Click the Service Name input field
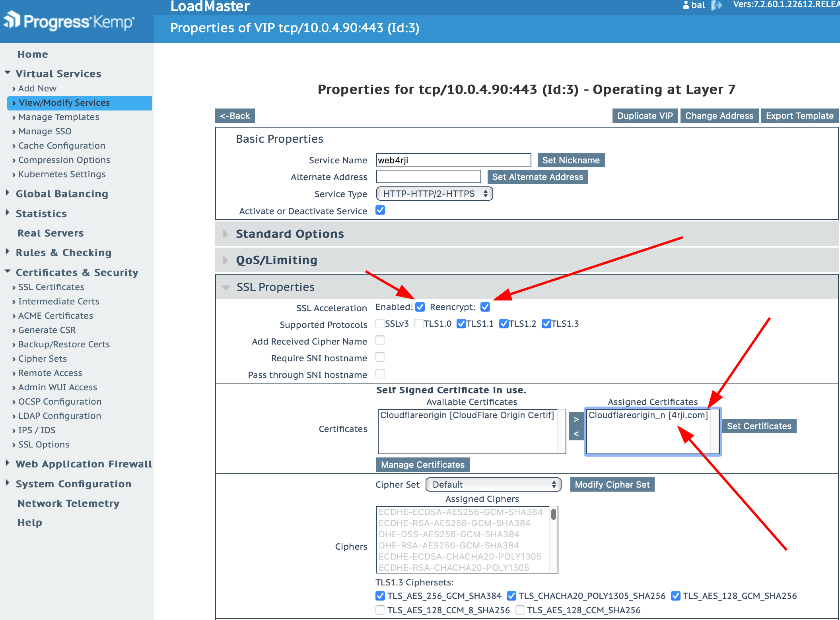Image resolution: width=840 pixels, height=620 pixels. pos(453,160)
